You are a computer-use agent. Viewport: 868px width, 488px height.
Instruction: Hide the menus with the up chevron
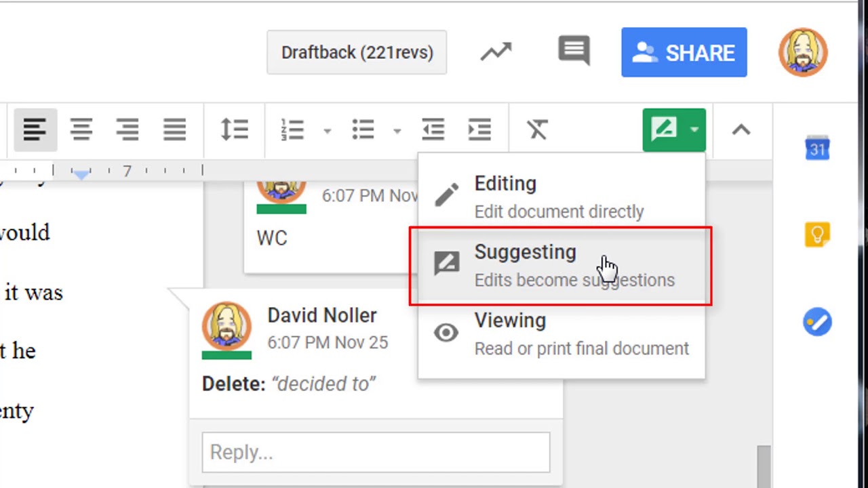741,129
